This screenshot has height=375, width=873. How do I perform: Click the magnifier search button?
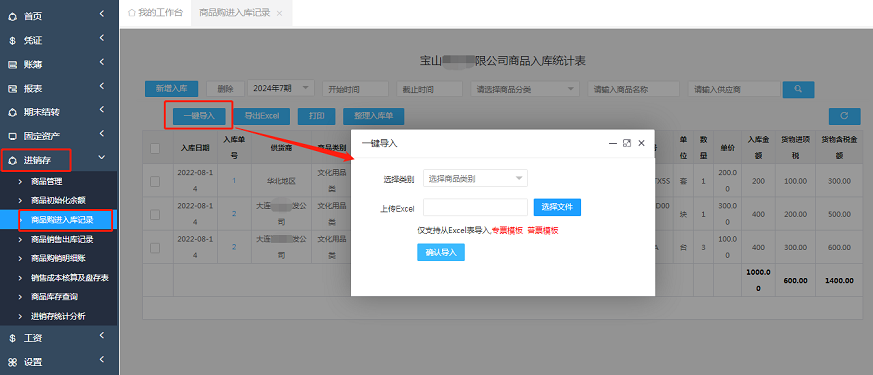coord(798,89)
